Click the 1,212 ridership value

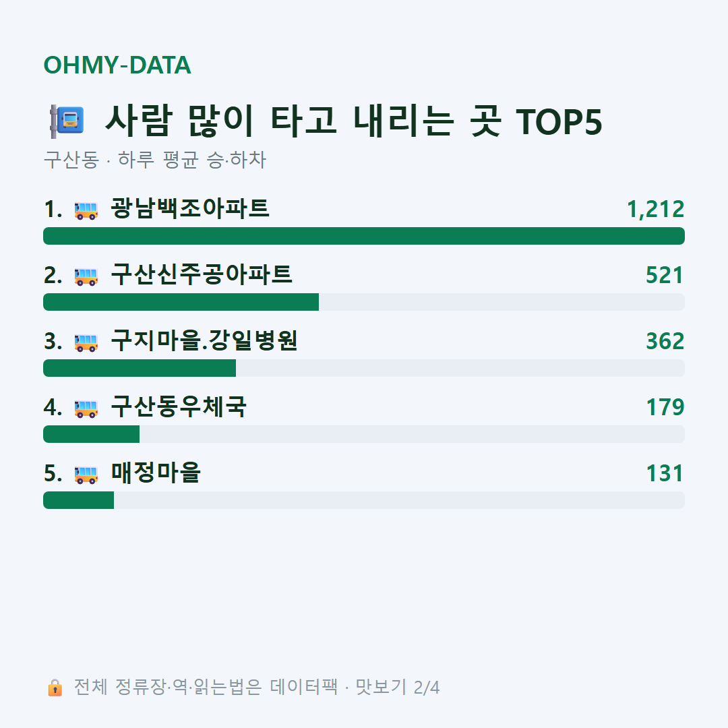point(656,210)
